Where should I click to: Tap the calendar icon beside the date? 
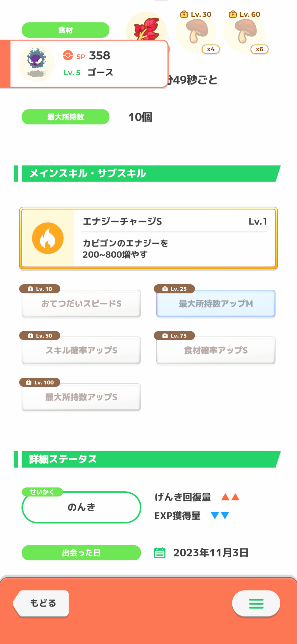click(160, 553)
